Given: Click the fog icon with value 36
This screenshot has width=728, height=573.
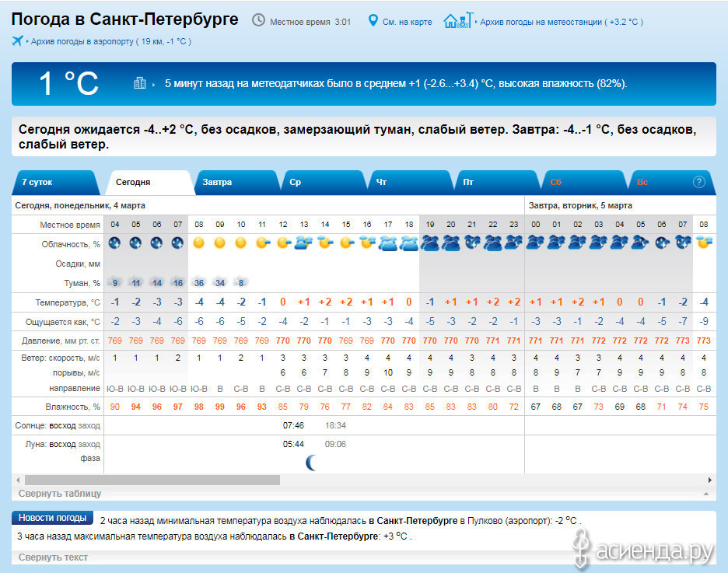Looking at the screenshot, I should [199, 282].
